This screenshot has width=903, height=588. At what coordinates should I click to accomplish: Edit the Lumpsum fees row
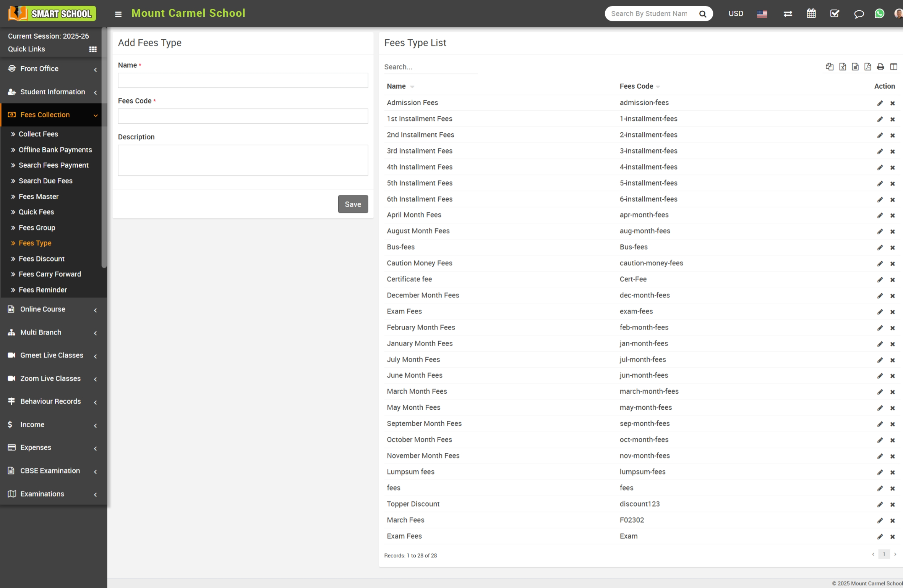point(880,472)
